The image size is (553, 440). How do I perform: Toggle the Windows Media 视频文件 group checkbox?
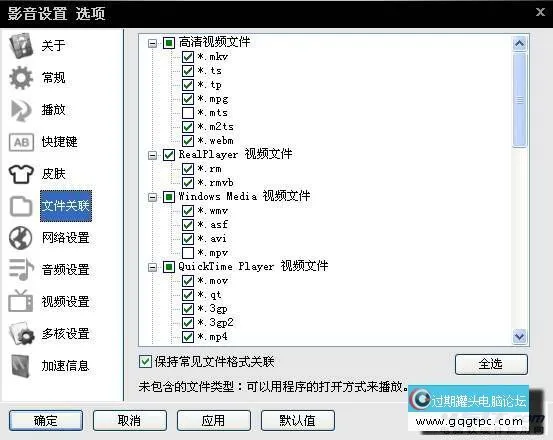(x=169, y=197)
